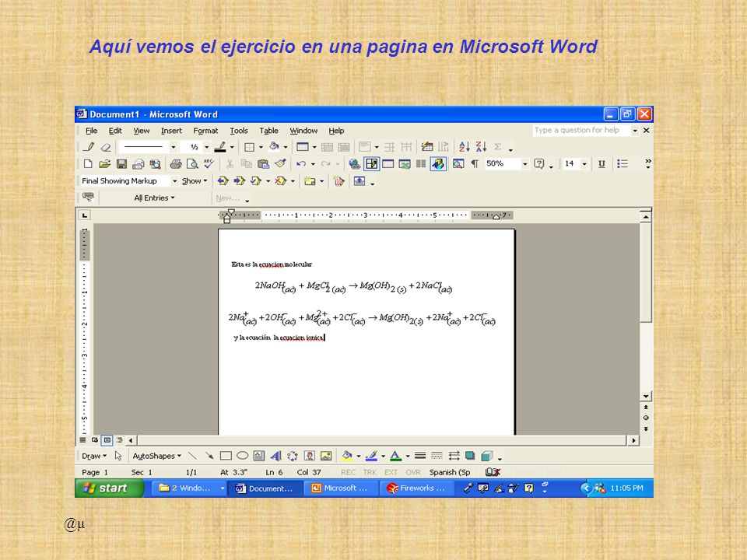Click the Fill Color paint bucket

click(347, 457)
